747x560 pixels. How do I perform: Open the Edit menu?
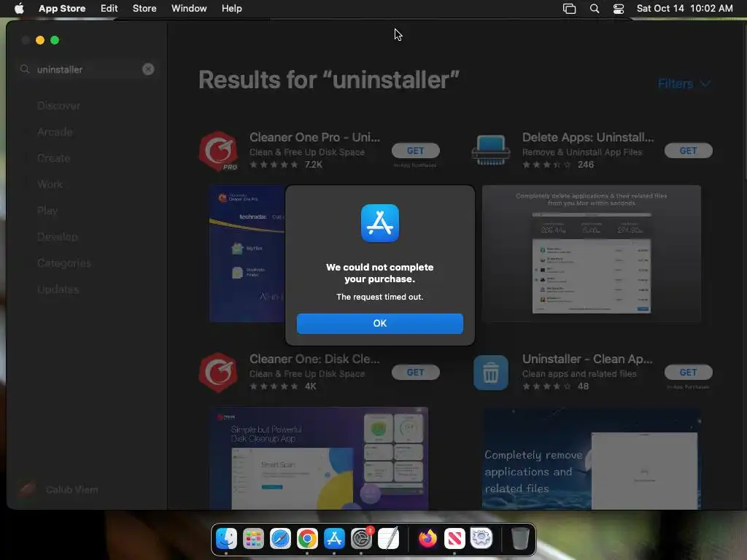click(x=109, y=9)
